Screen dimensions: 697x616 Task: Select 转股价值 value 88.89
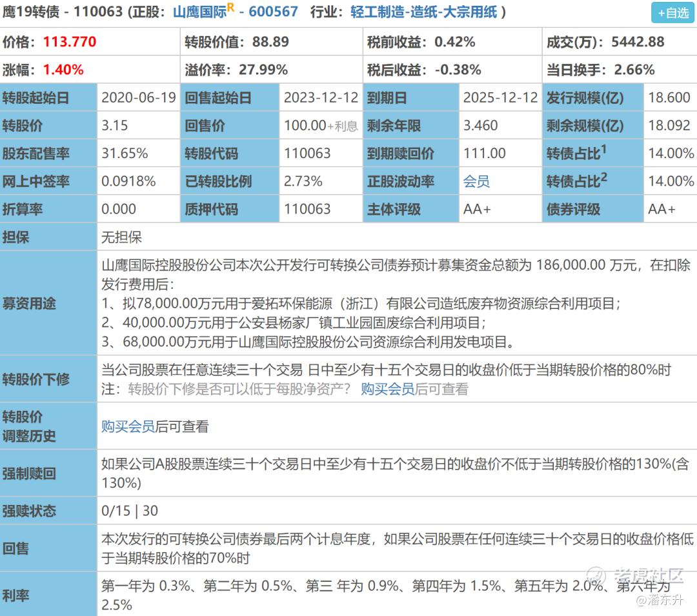click(270, 42)
